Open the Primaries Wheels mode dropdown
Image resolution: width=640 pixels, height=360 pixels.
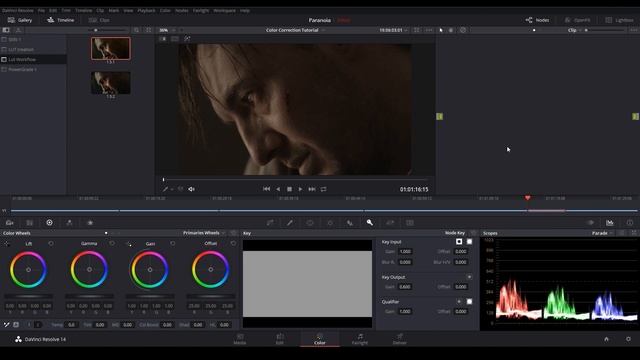click(204, 233)
